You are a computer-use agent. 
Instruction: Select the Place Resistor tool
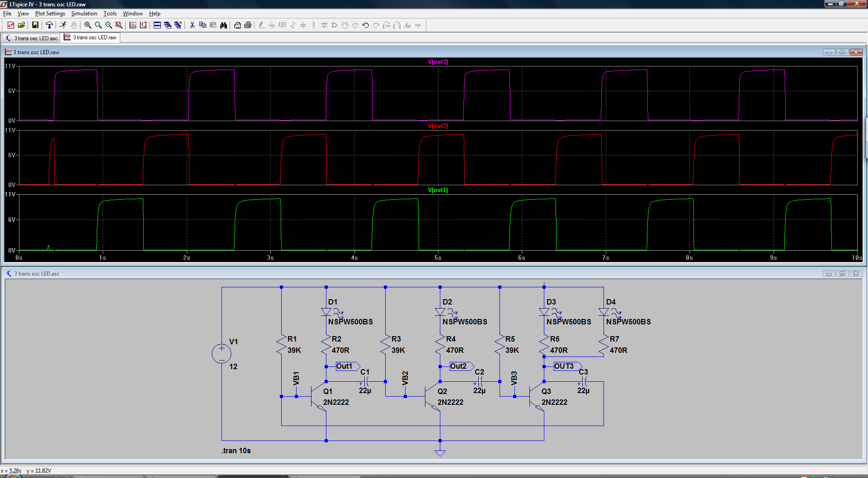[x=293, y=25]
